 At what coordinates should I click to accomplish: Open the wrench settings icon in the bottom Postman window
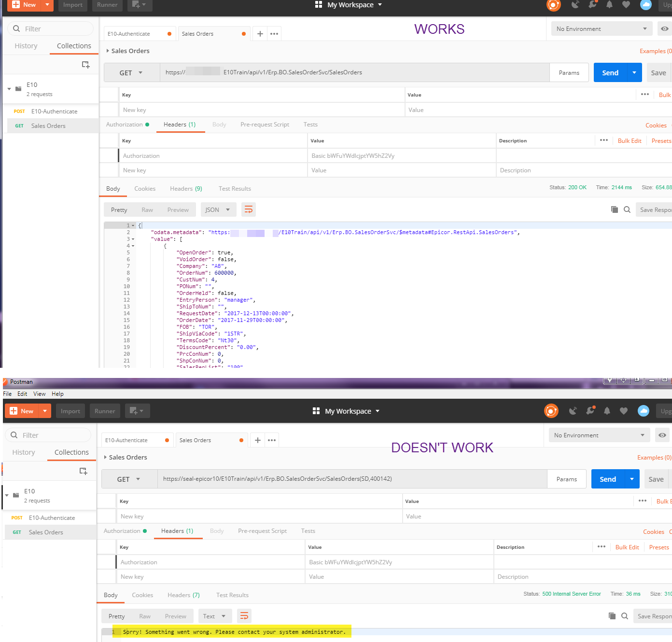click(x=590, y=411)
